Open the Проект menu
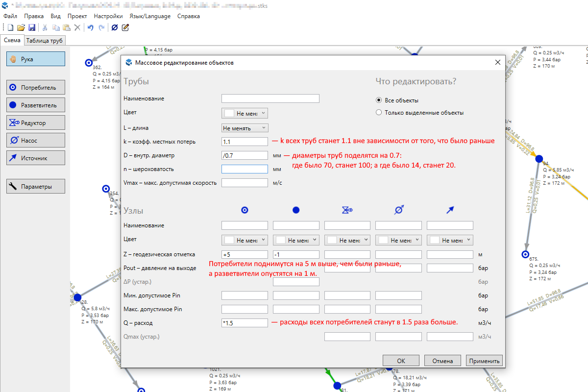The width and height of the screenshot is (588, 392). tap(77, 16)
